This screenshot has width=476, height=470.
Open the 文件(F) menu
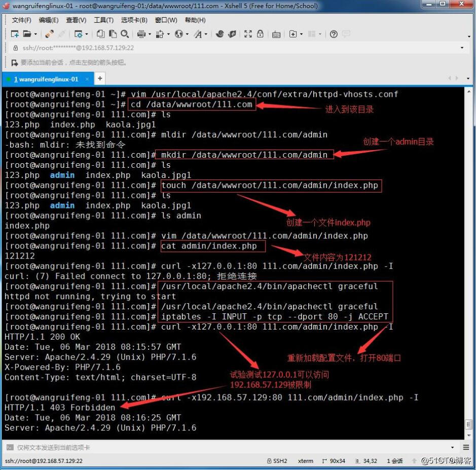click(22, 20)
